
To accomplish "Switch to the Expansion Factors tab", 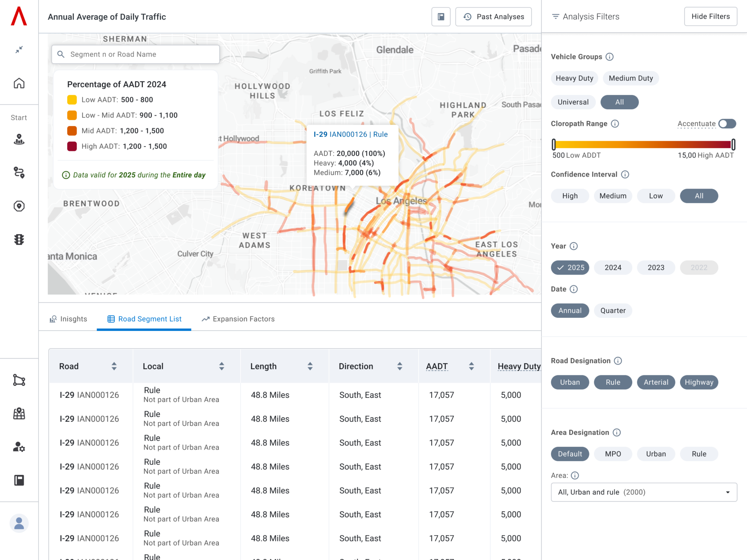I will (238, 319).
